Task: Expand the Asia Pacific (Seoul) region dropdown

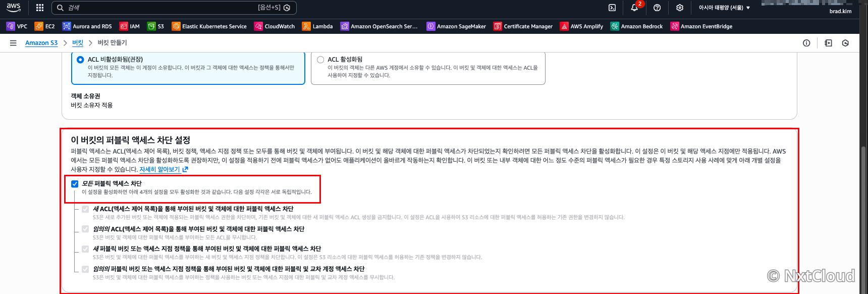Action: [x=724, y=8]
